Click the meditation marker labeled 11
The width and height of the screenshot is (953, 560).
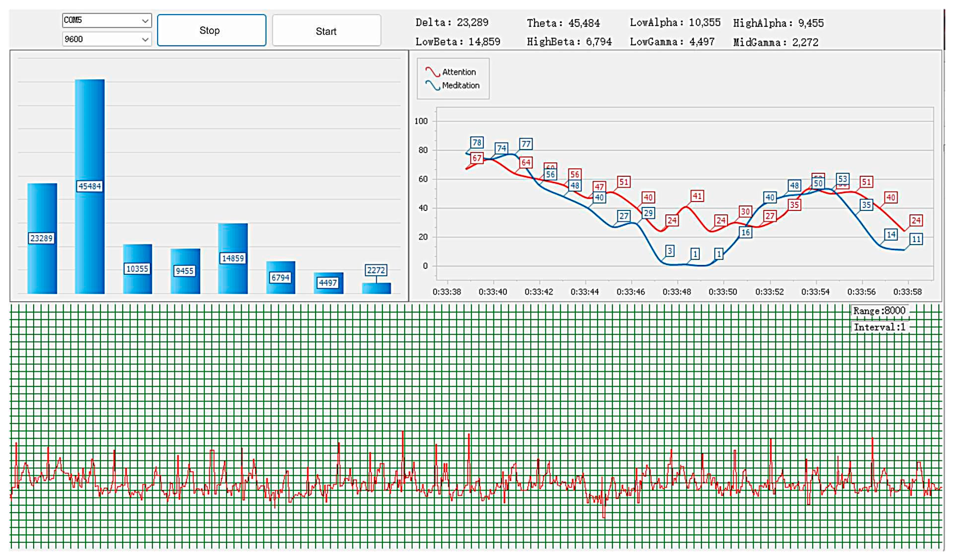[x=916, y=239]
